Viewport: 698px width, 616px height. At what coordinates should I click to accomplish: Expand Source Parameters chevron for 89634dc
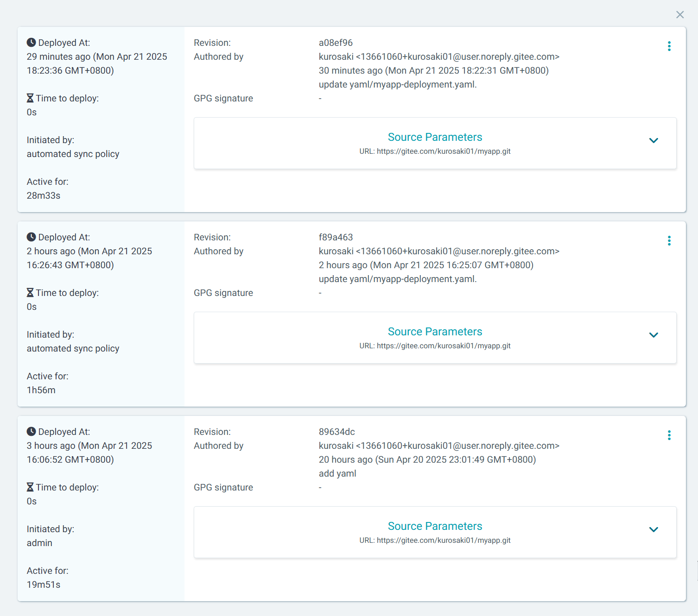(654, 529)
